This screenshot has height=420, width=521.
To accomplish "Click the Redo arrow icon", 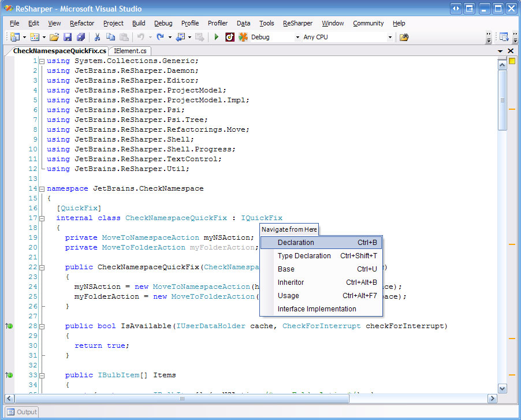I will point(160,37).
